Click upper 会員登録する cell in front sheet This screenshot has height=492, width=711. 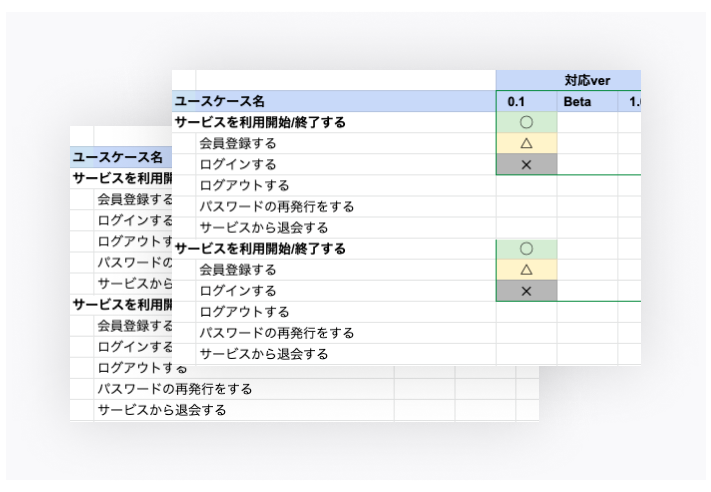(x=346, y=143)
